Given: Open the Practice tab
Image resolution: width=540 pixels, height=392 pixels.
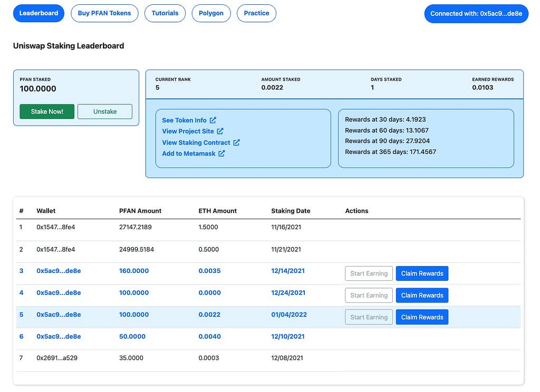Looking at the screenshot, I should (x=257, y=13).
